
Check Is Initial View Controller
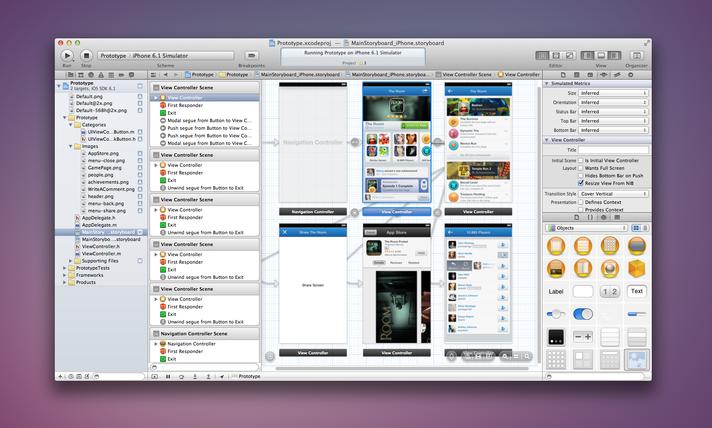(x=580, y=161)
